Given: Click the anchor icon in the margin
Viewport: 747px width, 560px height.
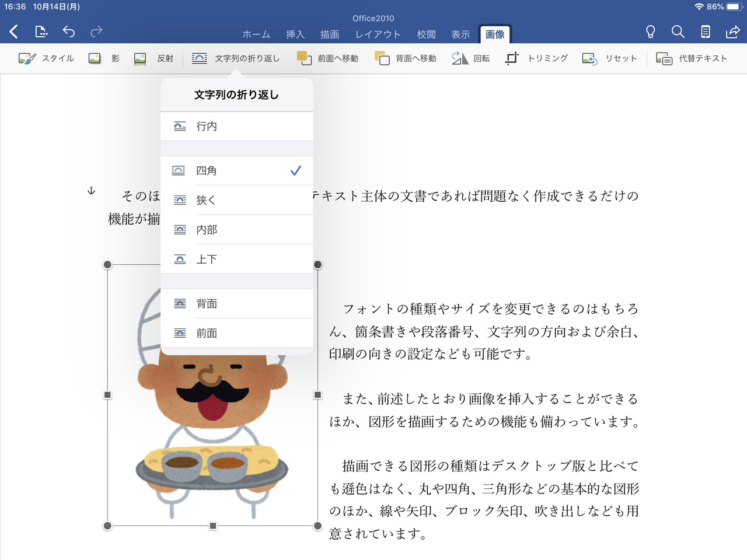Looking at the screenshot, I should tap(91, 191).
